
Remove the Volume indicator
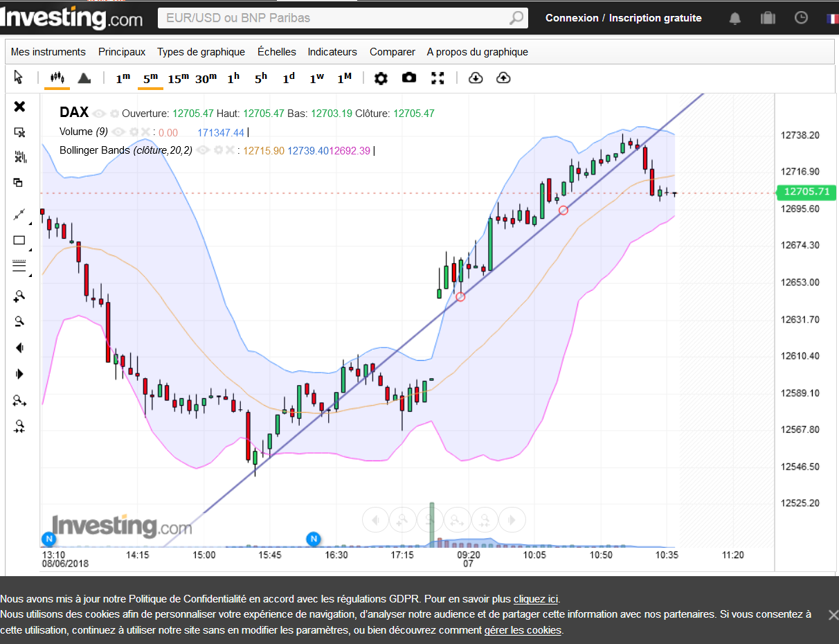point(145,132)
